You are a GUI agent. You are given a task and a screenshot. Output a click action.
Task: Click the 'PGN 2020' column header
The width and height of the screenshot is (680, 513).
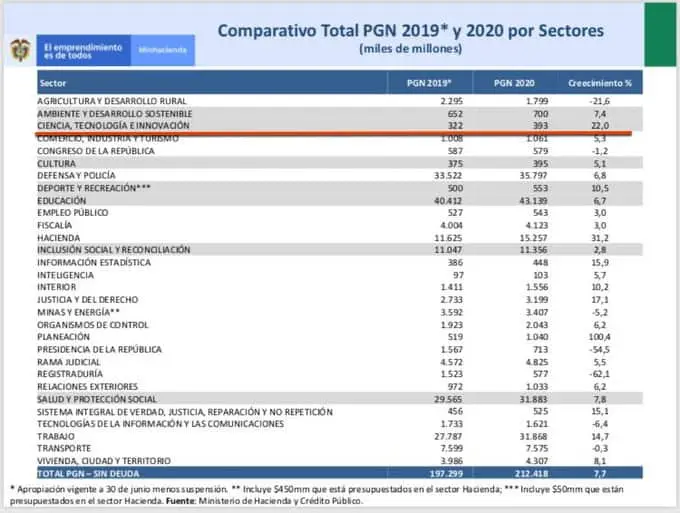pyautogui.click(x=514, y=83)
